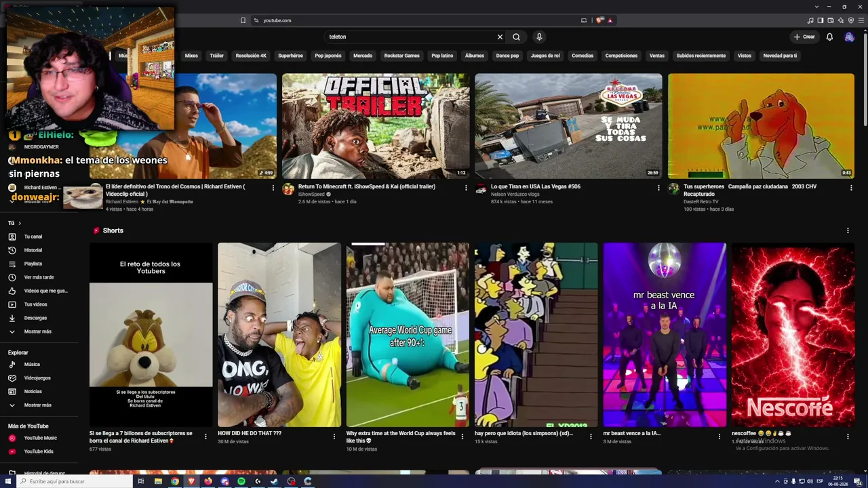Open Videos que me gustan list
Viewport: 868px width, 488px height.
tap(39, 291)
